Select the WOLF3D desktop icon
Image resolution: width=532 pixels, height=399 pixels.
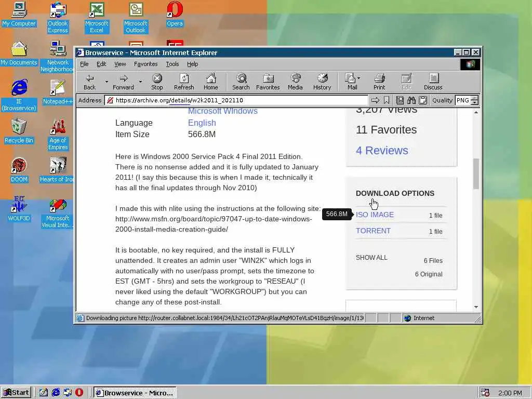[x=19, y=209]
